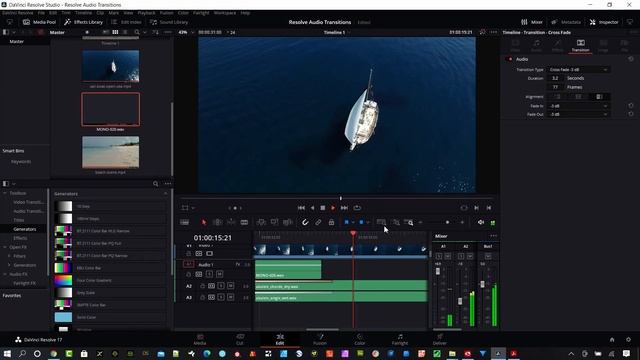
Task: Switch to the Deliver page tab
Action: [440, 339]
